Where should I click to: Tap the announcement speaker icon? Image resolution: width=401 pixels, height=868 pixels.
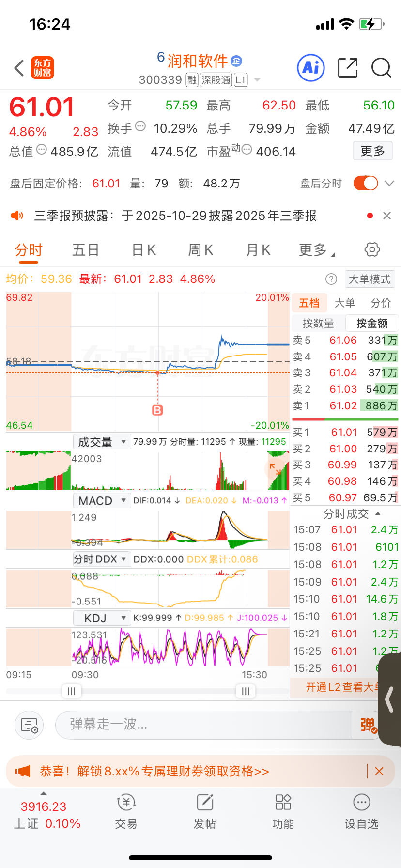(x=17, y=216)
